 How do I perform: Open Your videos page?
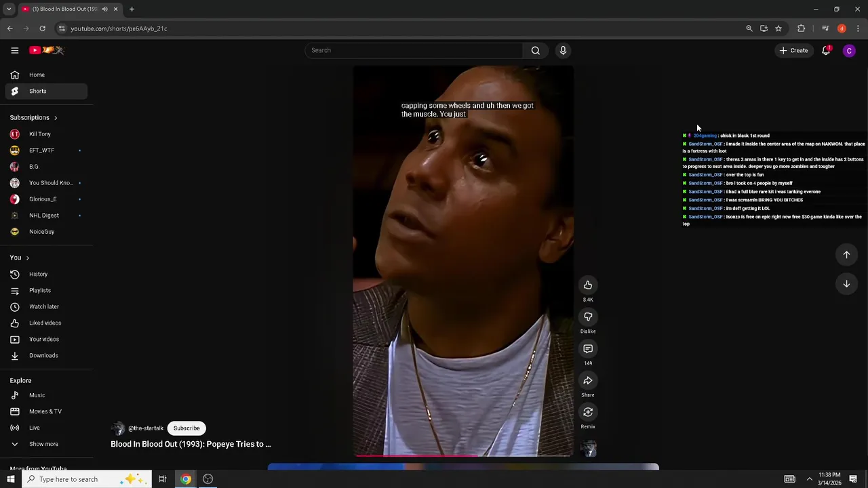(x=46, y=340)
